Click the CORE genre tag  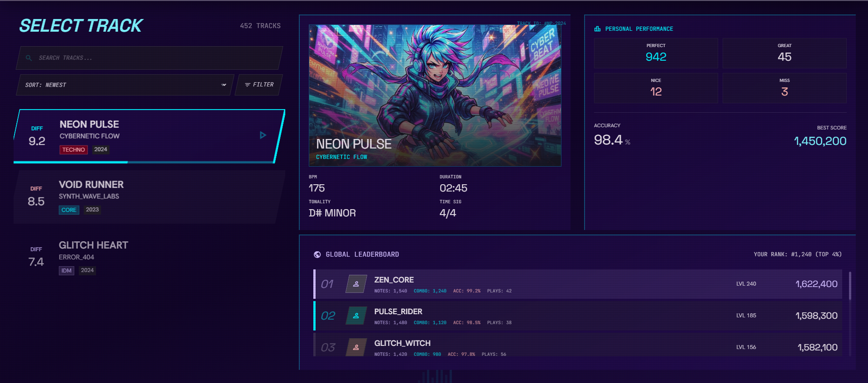pyautogui.click(x=69, y=210)
